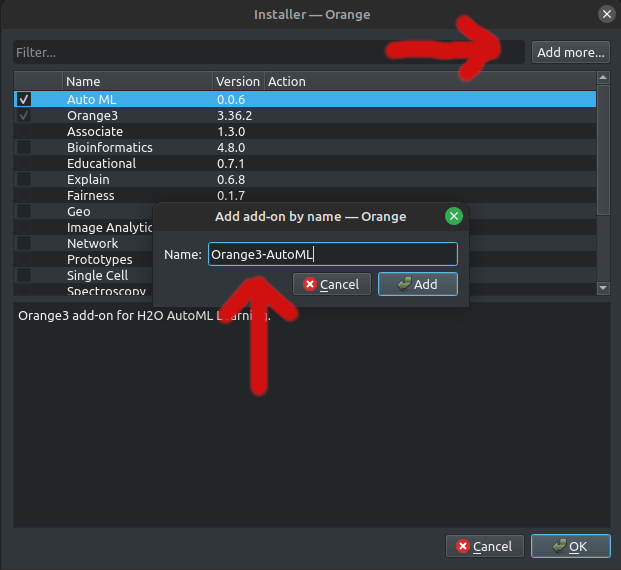Image resolution: width=621 pixels, height=570 pixels.
Task: Open the Add more... dialog
Action: pos(571,52)
